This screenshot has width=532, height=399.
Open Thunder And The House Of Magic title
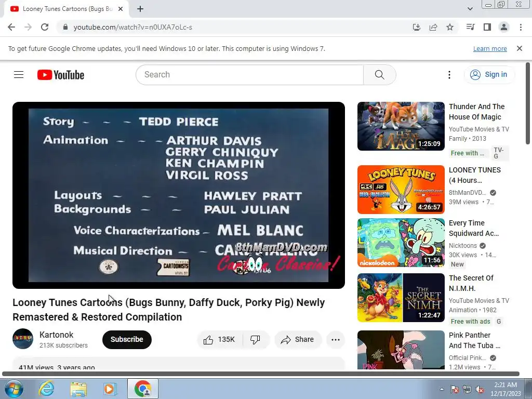coord(477,112)
